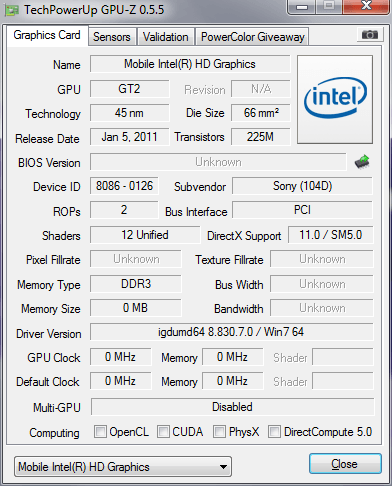Click the Name field value
Image resolution: width=392 pixels, height=486 pixels.
point(190,64)
